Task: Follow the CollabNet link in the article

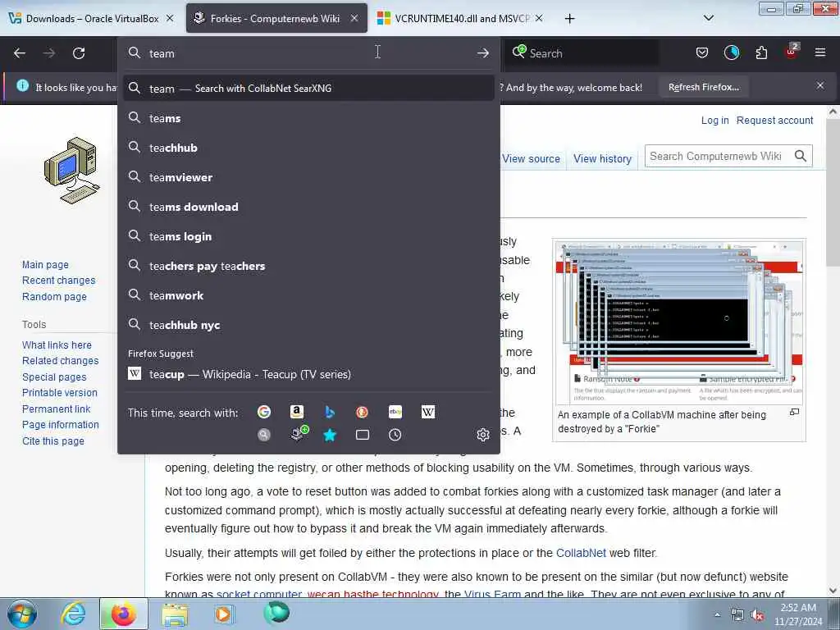Action: [x=581, y=553]
